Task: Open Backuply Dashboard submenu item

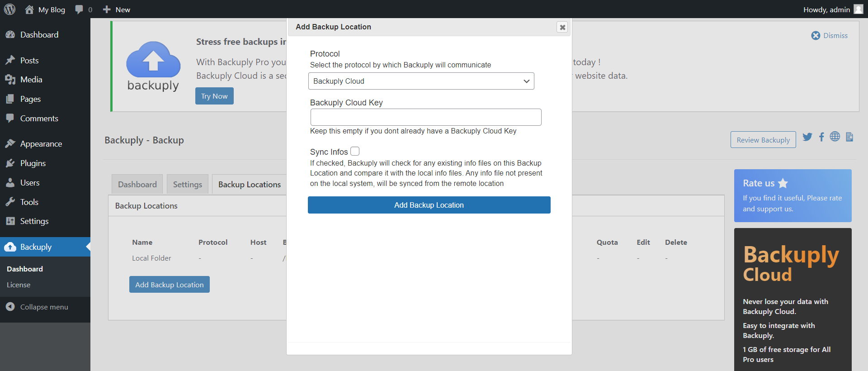Action: [25, 269]
